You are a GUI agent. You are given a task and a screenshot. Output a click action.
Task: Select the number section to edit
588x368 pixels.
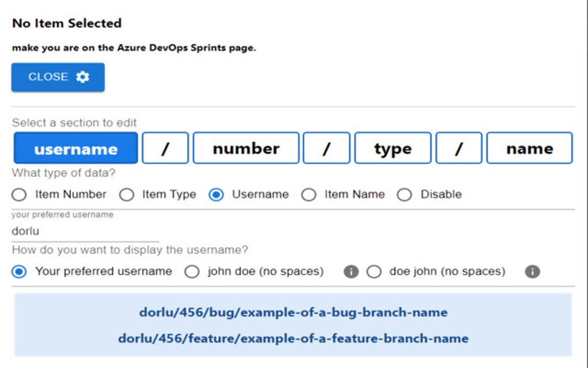tap(246, 148)
